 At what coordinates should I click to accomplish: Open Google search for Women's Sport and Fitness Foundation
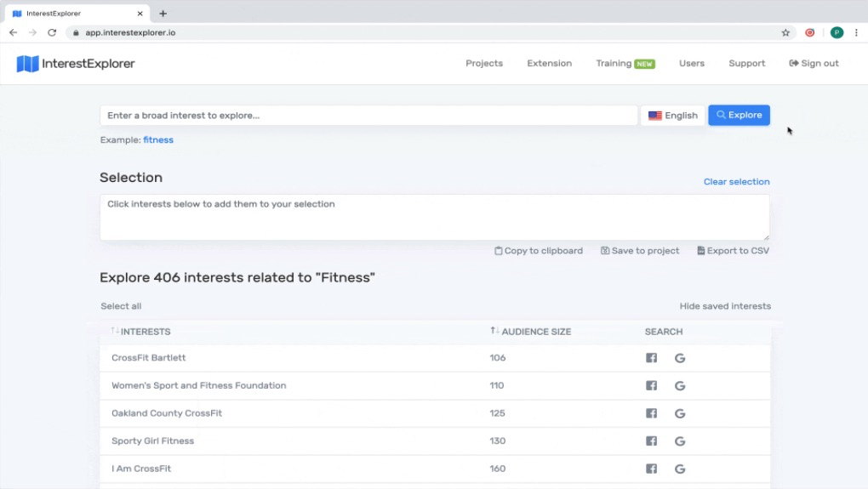(680, 385)
